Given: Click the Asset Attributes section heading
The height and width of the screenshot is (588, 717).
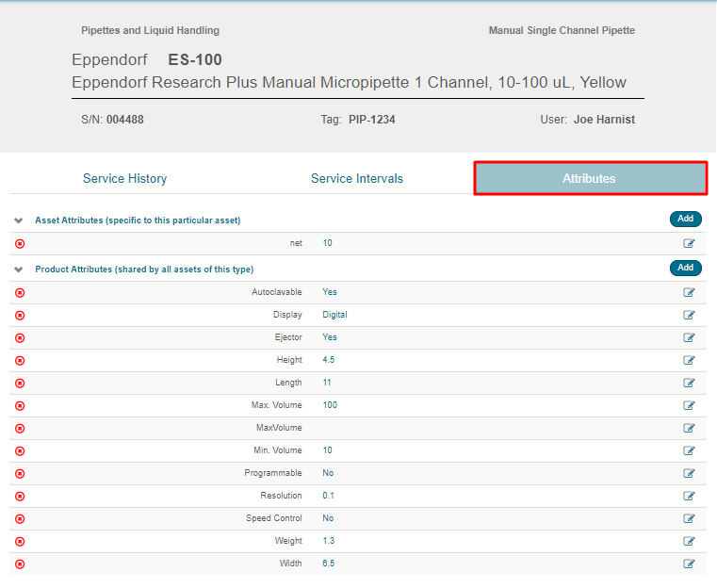Looking at the screenshot, I should pyautogui.click(x=138, y=220).
